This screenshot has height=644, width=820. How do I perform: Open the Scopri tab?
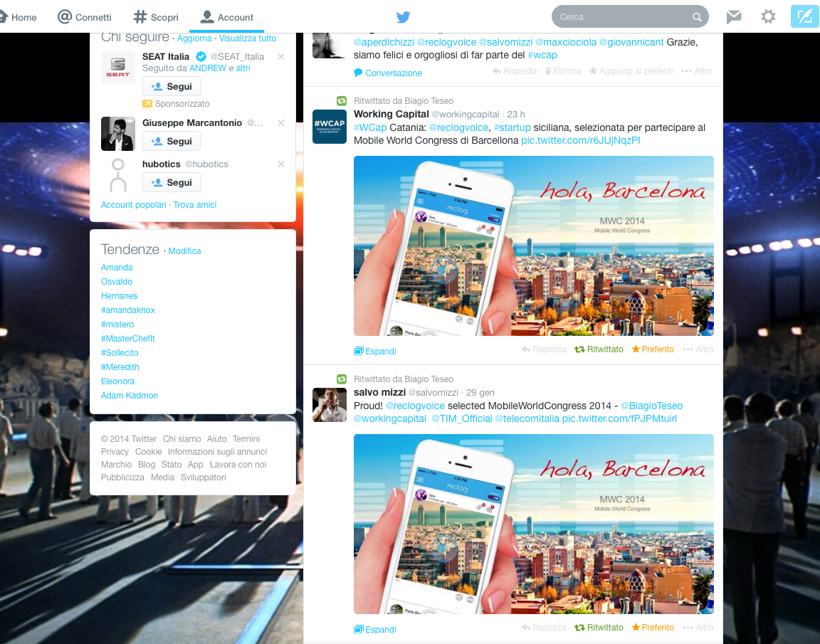tap(156, 17)
